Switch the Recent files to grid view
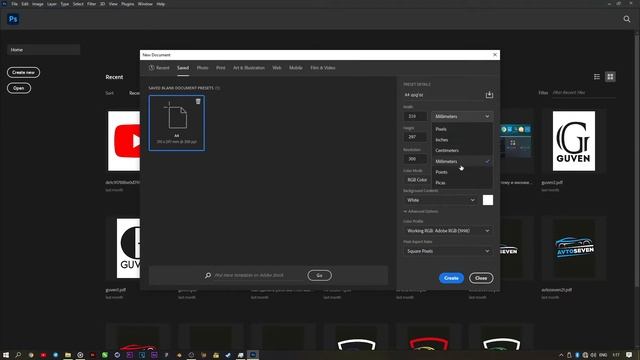The width and height of the screenshot is (640, 360). (x=610, y=77)
